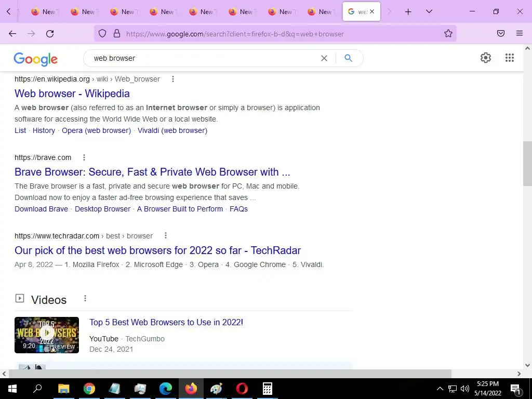Open Calculator from the taskbar
Screen dimensions: 532x399
pyautogui.click(x=268, y=389)
